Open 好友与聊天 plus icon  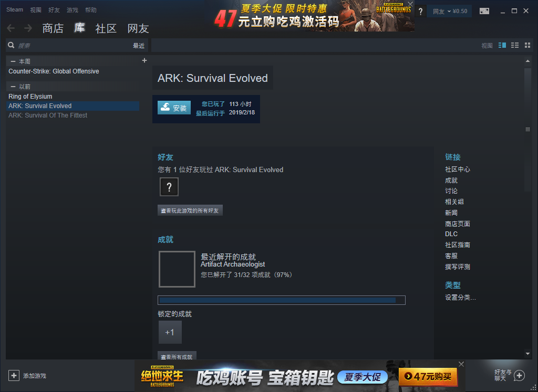click(x=520, y=376)
